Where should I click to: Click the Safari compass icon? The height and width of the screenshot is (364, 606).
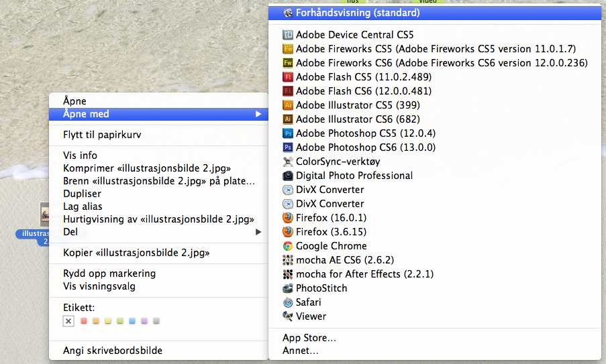(x=288, y=302)
